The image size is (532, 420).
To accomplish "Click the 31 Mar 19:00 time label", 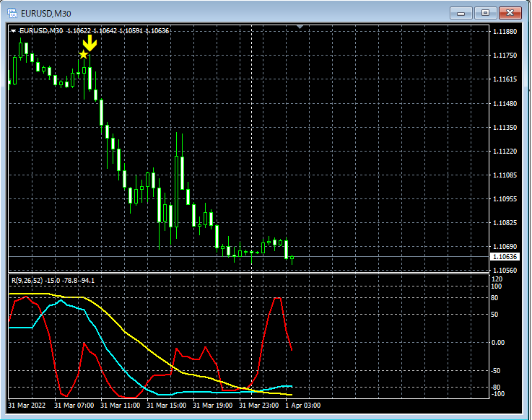I will point(212,406).
